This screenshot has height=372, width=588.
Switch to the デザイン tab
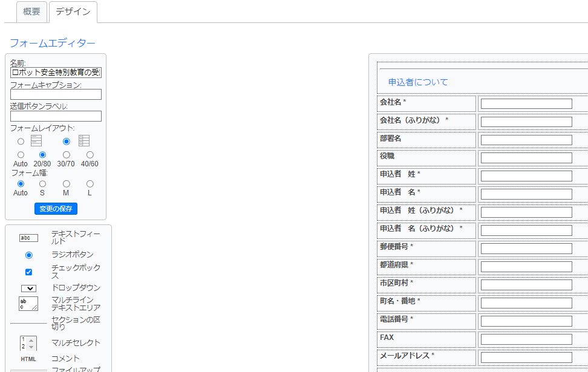coord(73,11)
